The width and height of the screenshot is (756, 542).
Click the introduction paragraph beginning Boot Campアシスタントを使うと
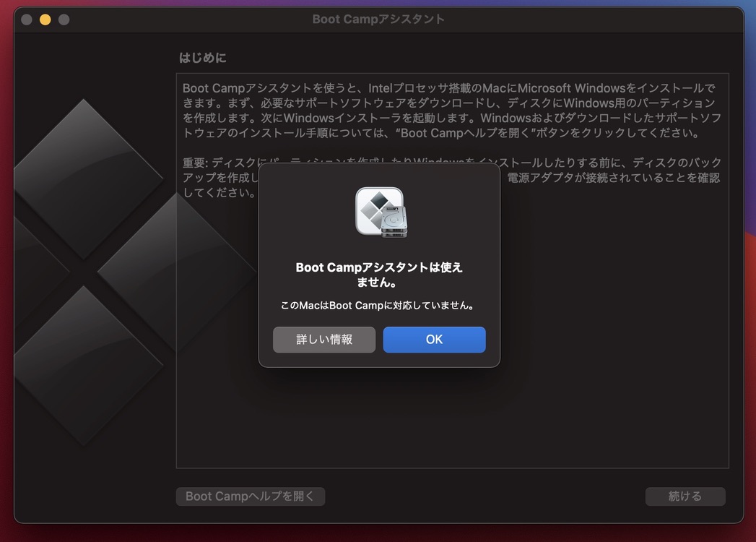(x=452, y=111)
